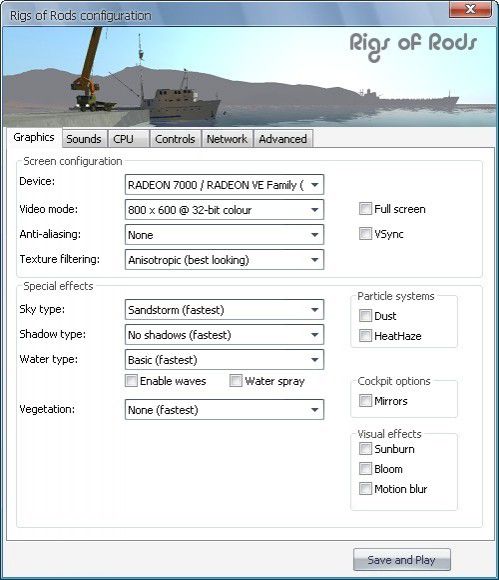Expand the Device dropdown
Screen dimensions: 499x580
click(224, 185)
